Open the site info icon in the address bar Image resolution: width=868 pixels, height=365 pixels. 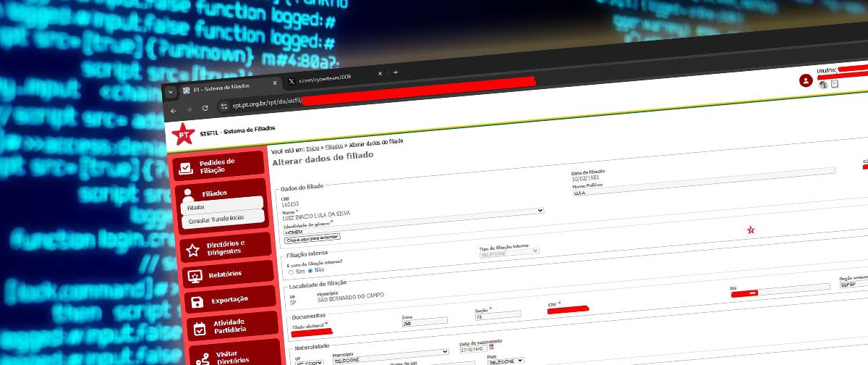(x=224, y=106)
